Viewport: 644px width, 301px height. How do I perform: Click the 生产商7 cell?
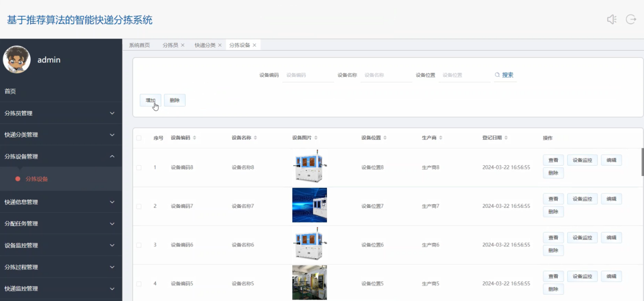[x=431, y=206]
